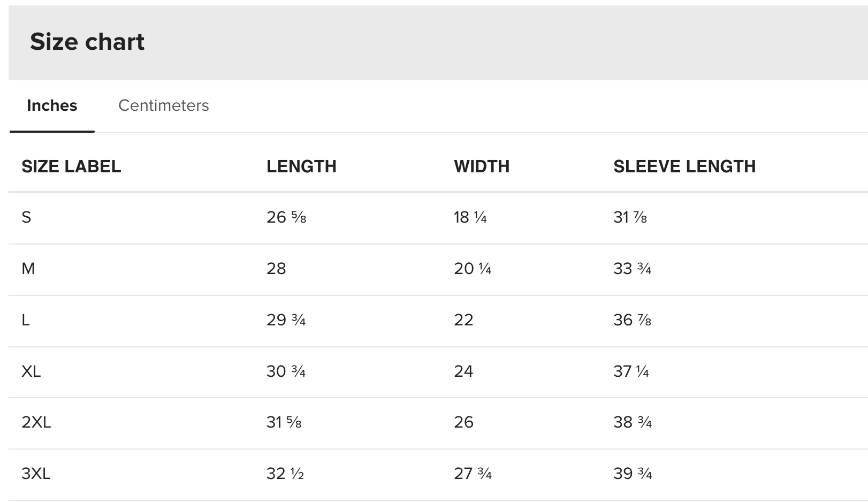The width and height of the screenshot is (868, 502).
Task: Switch to the Centimeters tab
Action: click(x=164, y=105)
